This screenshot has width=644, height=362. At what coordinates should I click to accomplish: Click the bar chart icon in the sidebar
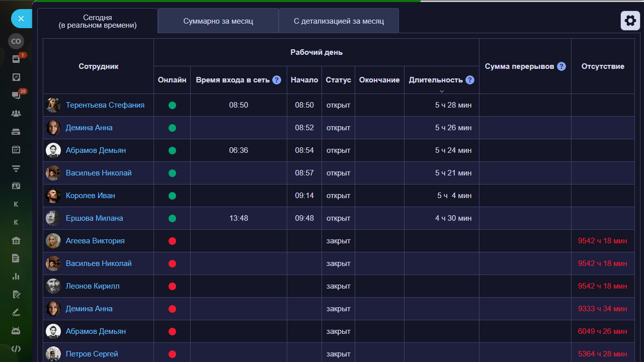(16, 277)
